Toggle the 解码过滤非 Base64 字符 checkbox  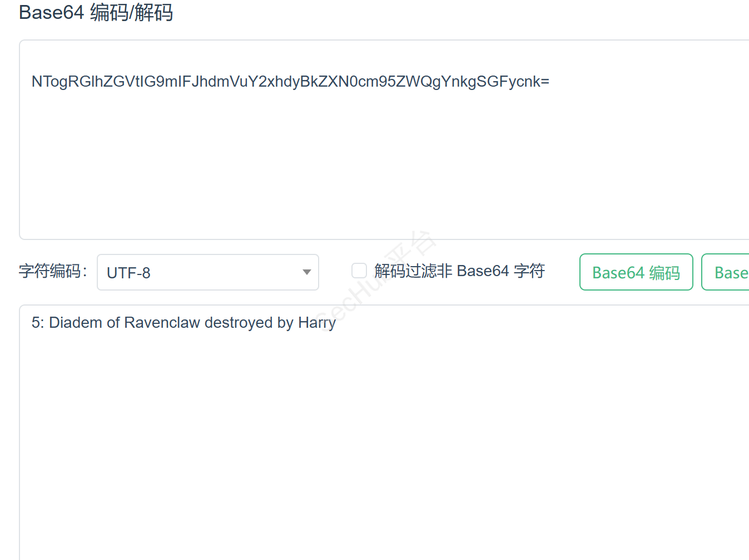(359, 271)
